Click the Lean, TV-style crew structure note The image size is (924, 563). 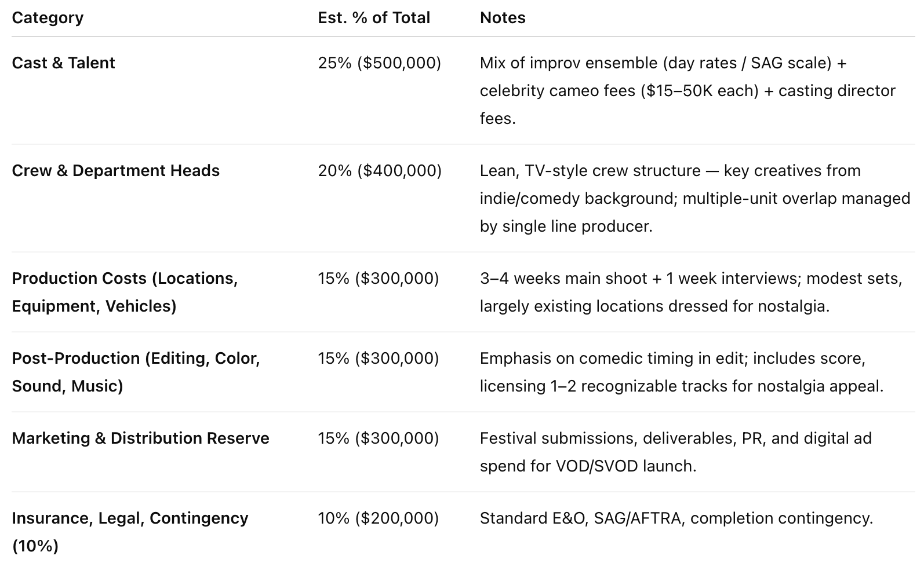click(x=695, y=199)
